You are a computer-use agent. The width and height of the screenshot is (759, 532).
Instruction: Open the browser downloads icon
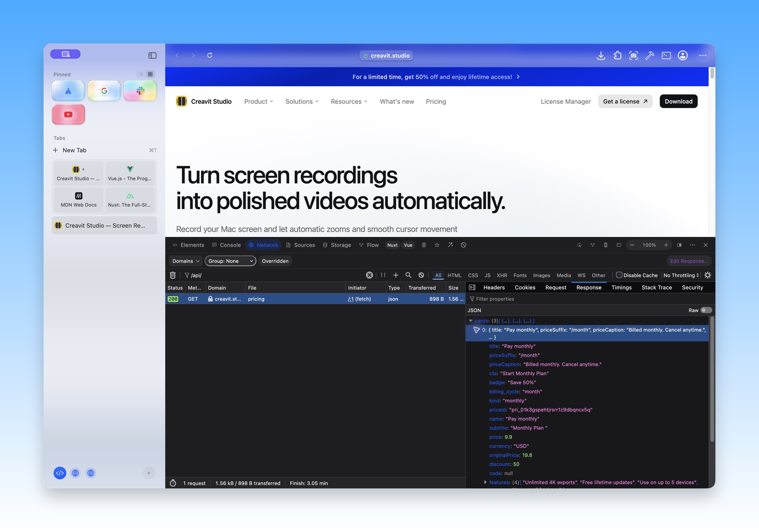601,55
